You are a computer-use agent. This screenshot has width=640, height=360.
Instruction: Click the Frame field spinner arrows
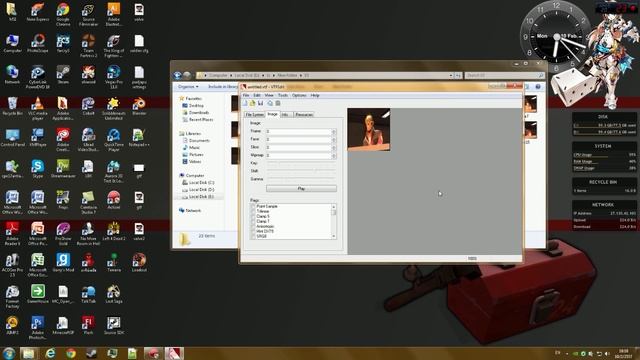[x=333, y=131]
